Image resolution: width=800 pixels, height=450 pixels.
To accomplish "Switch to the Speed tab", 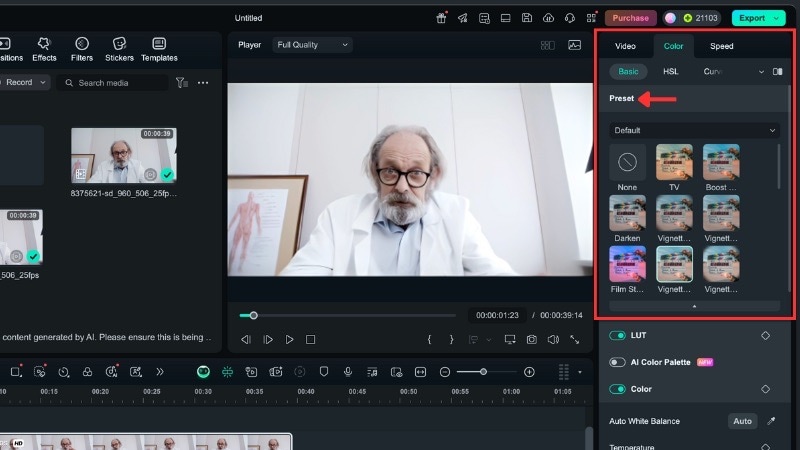I will pos(721,46).
